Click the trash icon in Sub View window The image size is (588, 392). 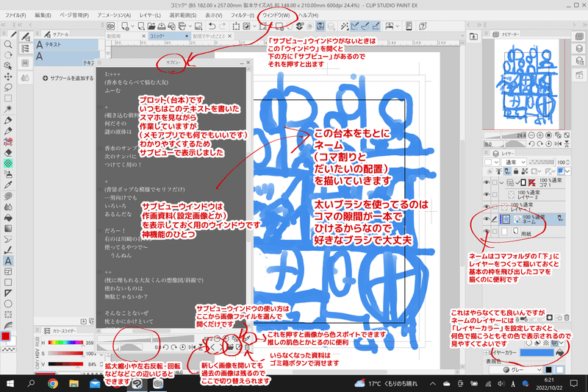(247, 347)
